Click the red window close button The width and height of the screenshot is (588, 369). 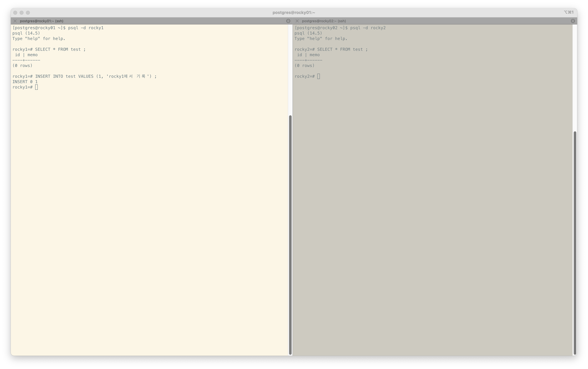(15, 13)
